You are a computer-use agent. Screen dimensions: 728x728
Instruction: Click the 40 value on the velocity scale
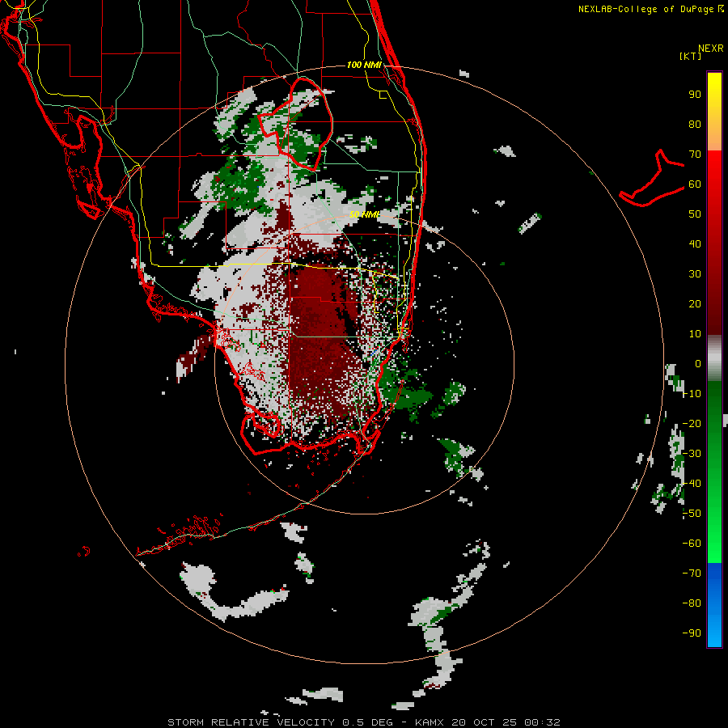pos(695,244)
